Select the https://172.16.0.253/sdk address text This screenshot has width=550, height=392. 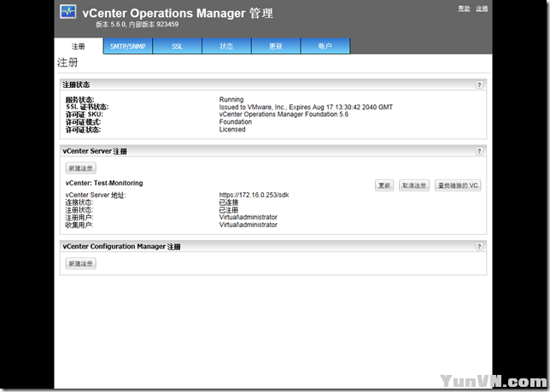point(254,195)
